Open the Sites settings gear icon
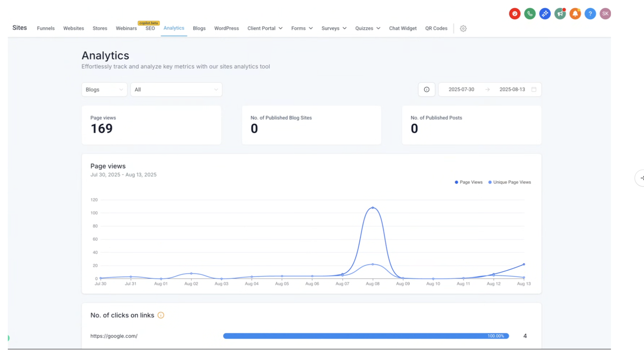This screenshot has height=357, width=644. coord(463,29)
